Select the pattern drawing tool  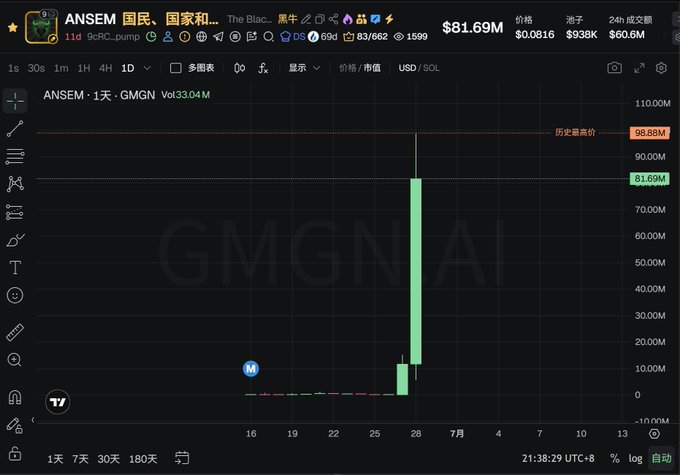tap(15, 184)
